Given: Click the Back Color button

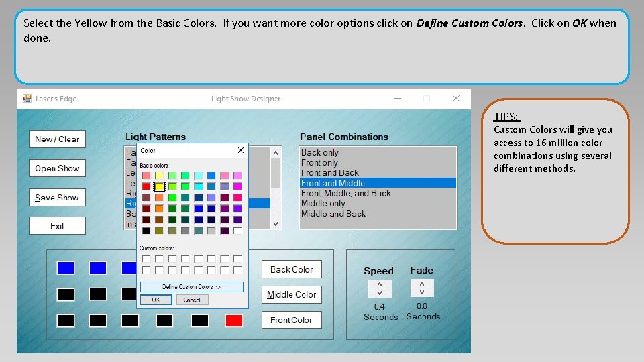Looking at the screenshot, I should (x=292, y=269).
